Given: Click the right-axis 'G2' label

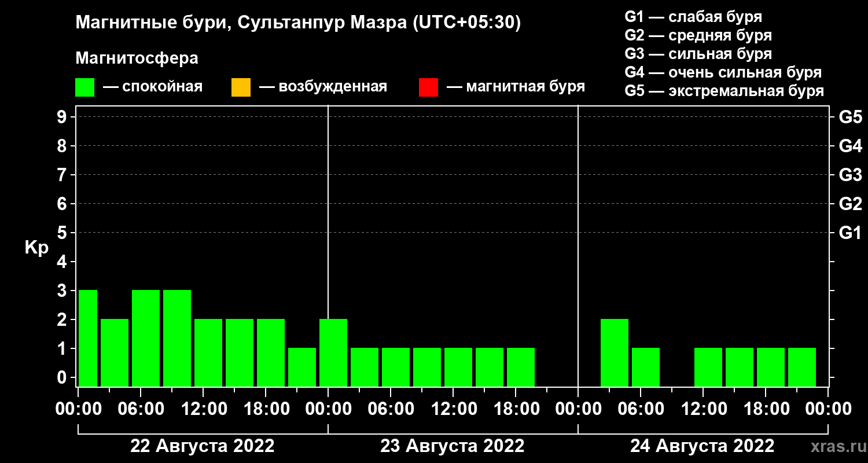Looking at the screenshot, I should pyautogui.click(x=850, y=204).
